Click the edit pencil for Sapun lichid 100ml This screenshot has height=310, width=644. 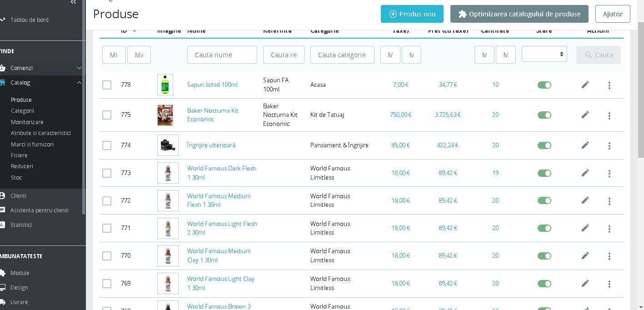click(585, 85)
